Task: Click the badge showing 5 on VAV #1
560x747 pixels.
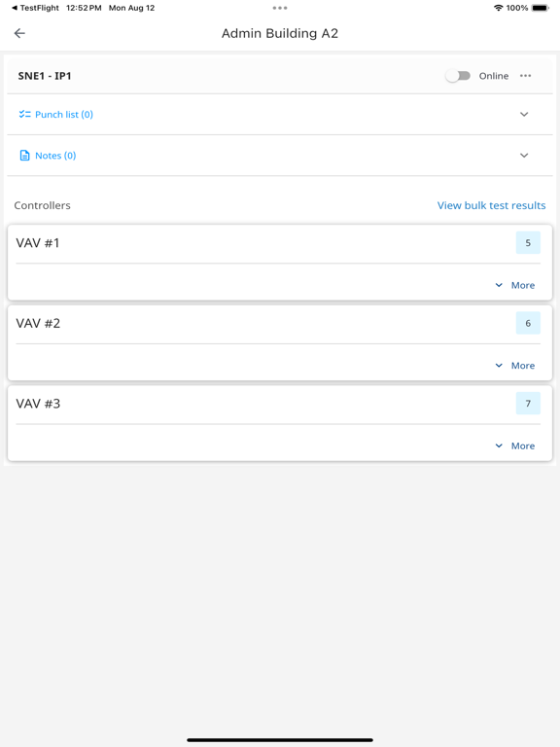Action: tap(528, 243)
